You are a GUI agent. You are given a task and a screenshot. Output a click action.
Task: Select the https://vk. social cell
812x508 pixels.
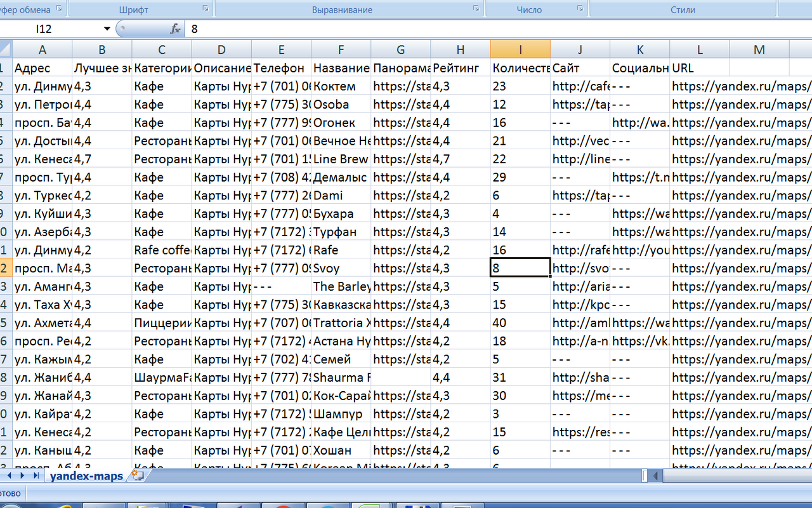(639, 341)
